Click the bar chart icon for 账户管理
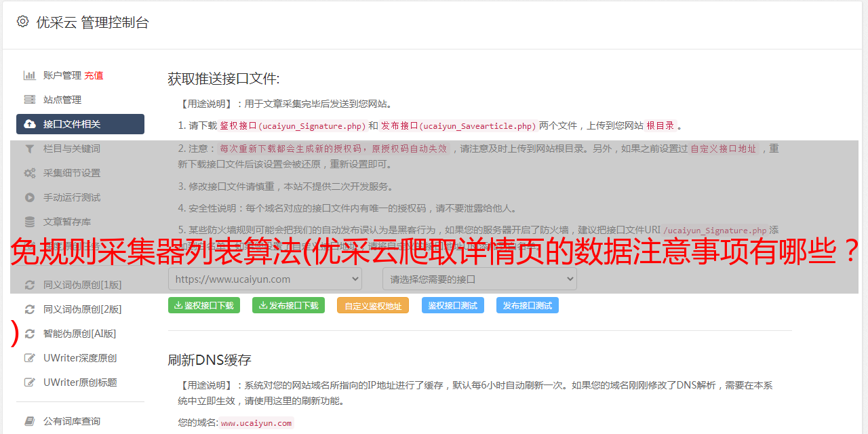Image resolution: width=868 pixels, height=434 pixels. [30, 75]
